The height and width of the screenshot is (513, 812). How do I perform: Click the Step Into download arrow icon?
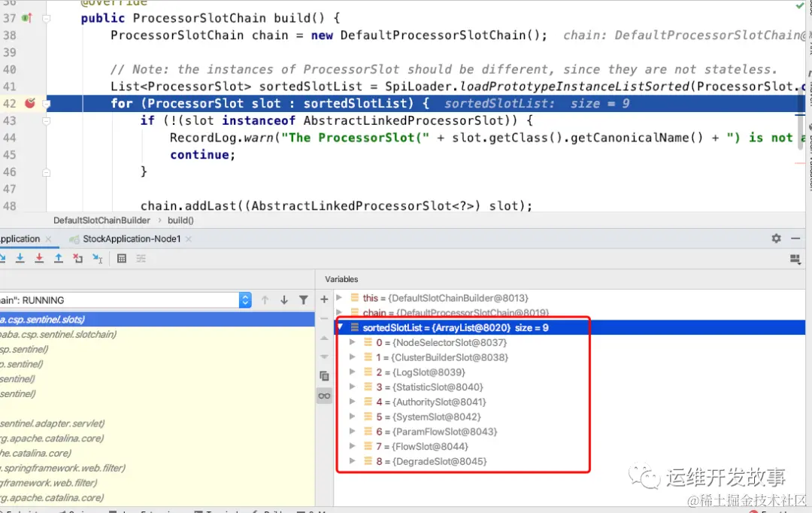[20, 258]
